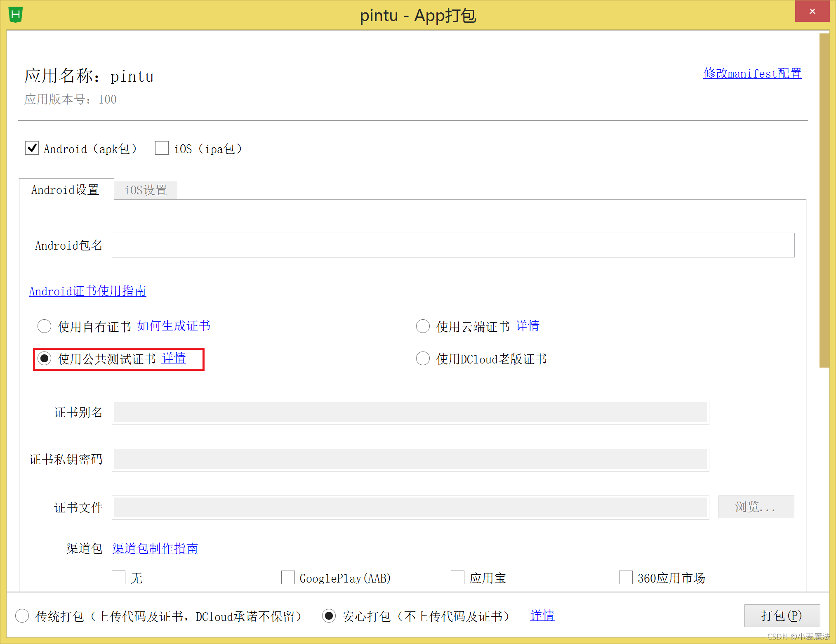Image resolution: width=836 pixels, height=644 pixels.
Task: Select 使用公共测试证书 radio button
Action: [x=45, y=359]
